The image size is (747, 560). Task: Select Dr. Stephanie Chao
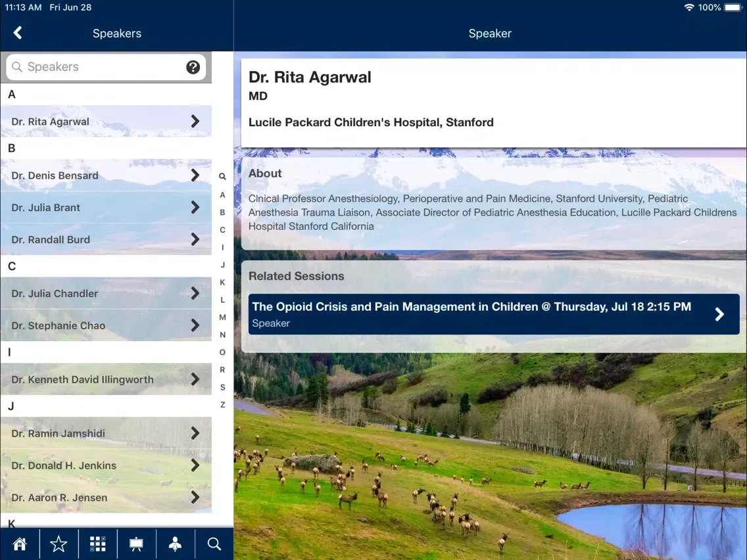point(107,325)
